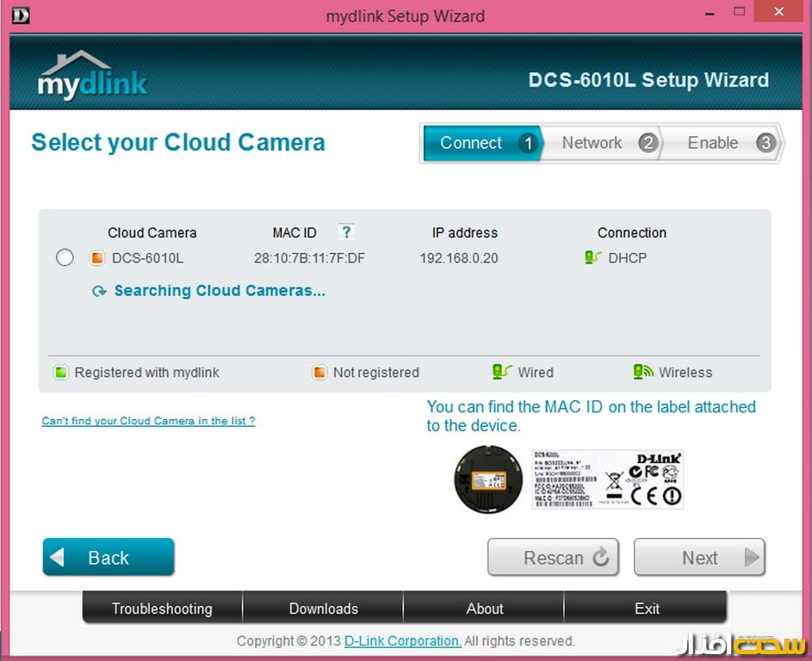Open the Troubleshooting menu item
The image size is (812, 661).
pyautogui.click(x=162, y=608)
